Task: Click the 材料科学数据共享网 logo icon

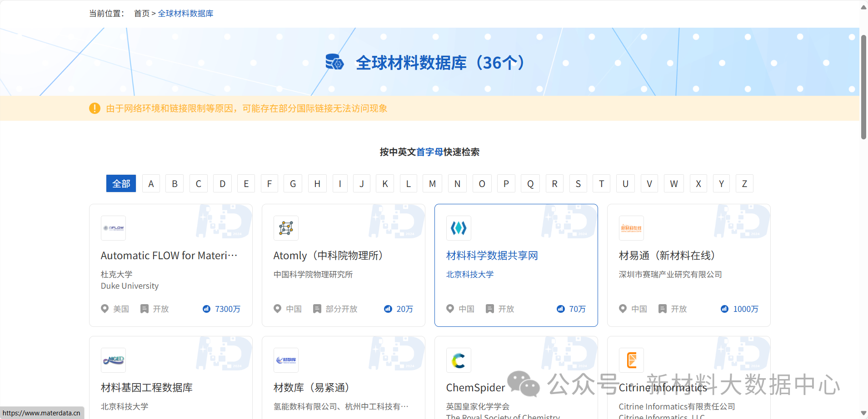Action: pos(459,228)
